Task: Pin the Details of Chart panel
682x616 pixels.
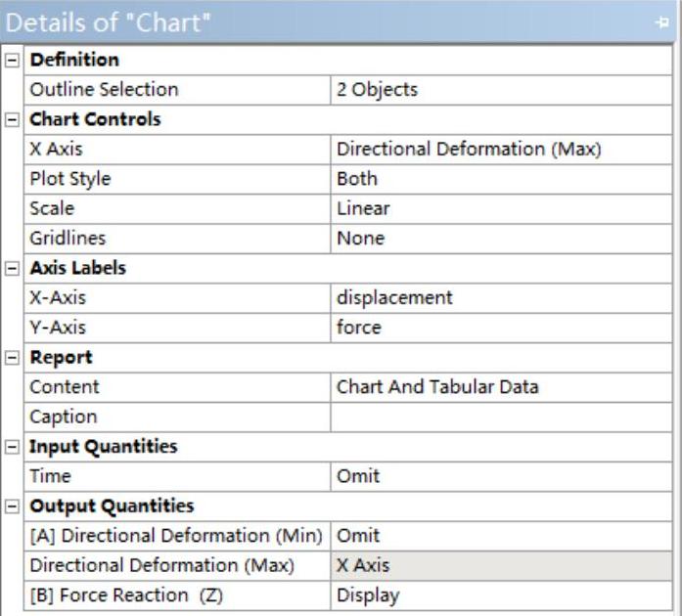Action: point(662,22)
